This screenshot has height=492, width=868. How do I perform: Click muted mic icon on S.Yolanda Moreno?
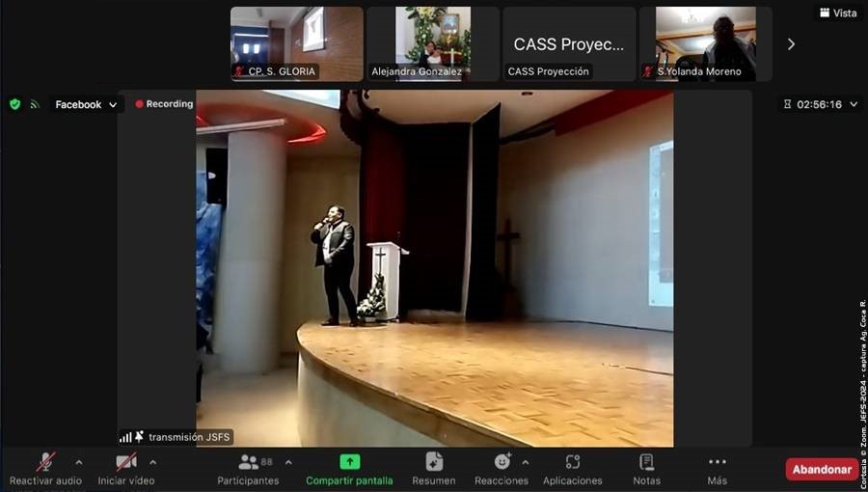(648, 71)
